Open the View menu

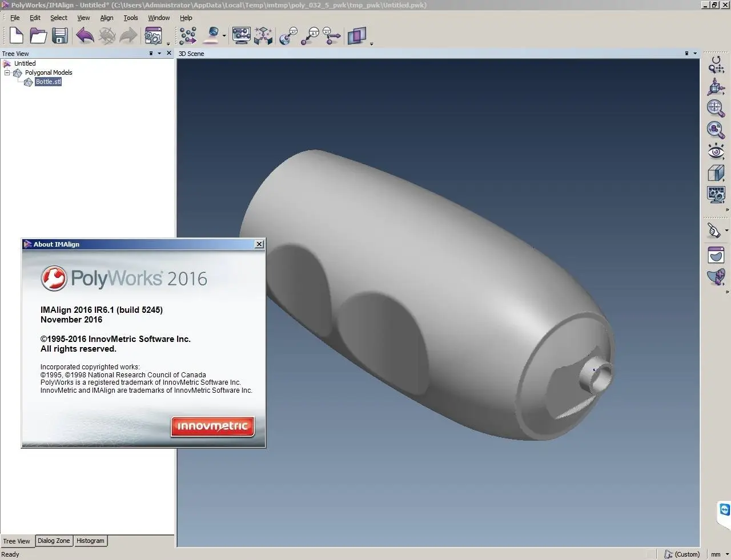(83, 18)
